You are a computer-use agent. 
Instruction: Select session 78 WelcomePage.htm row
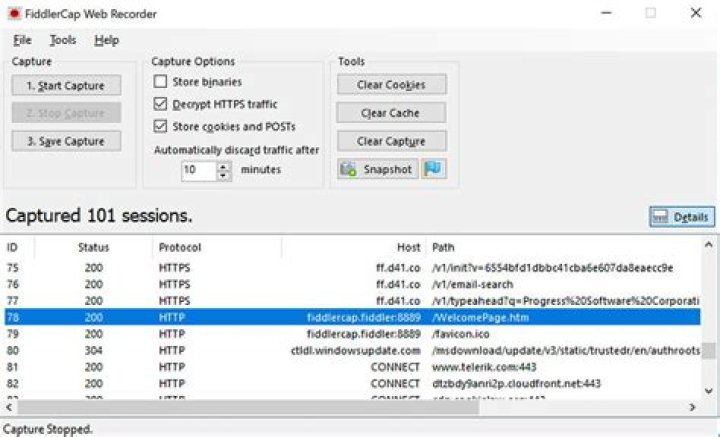350,317
